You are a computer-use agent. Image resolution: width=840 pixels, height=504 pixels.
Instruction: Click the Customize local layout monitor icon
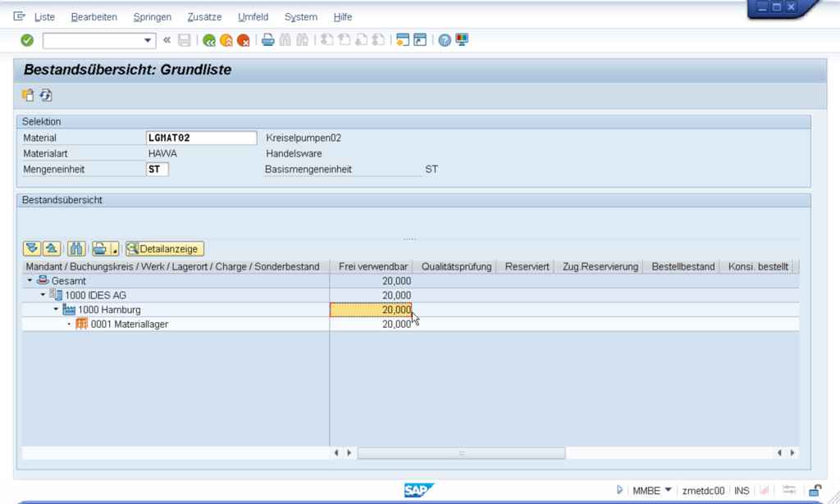click(462, 40)
